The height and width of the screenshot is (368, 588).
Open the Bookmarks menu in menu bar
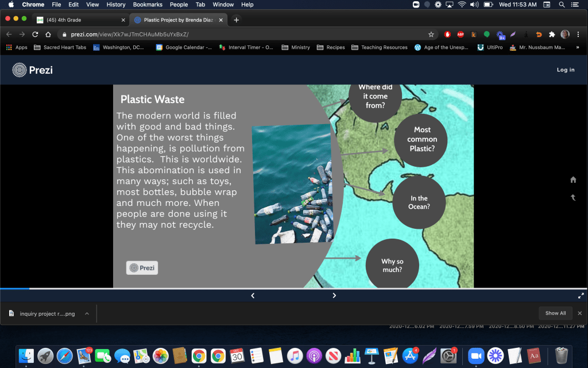pyautogui.click(x=148, y=5)
